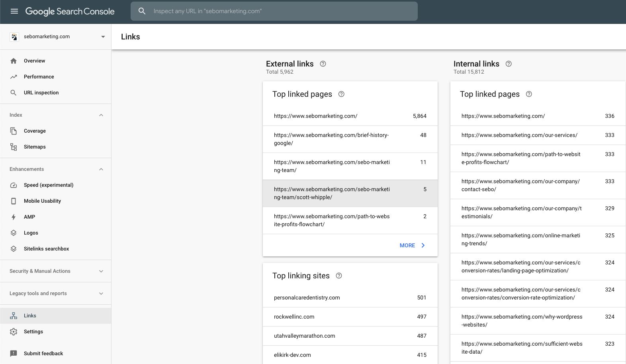Go to the Performance report

(39, 77)
